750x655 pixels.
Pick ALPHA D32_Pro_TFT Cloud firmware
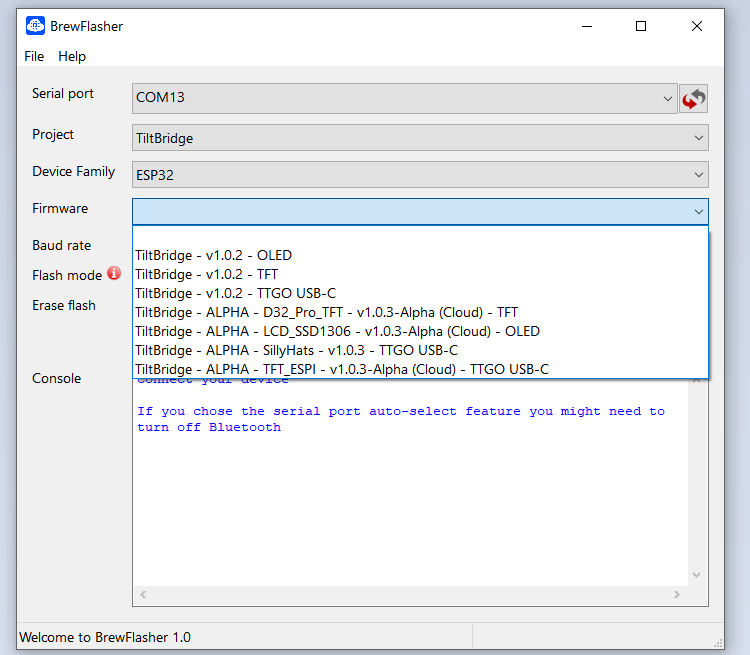click(420, 312)
